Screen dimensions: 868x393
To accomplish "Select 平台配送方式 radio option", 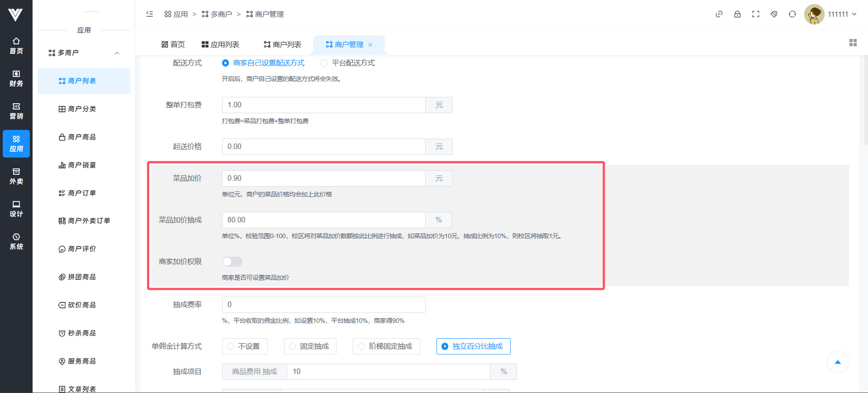I will [x=324, y=63].
